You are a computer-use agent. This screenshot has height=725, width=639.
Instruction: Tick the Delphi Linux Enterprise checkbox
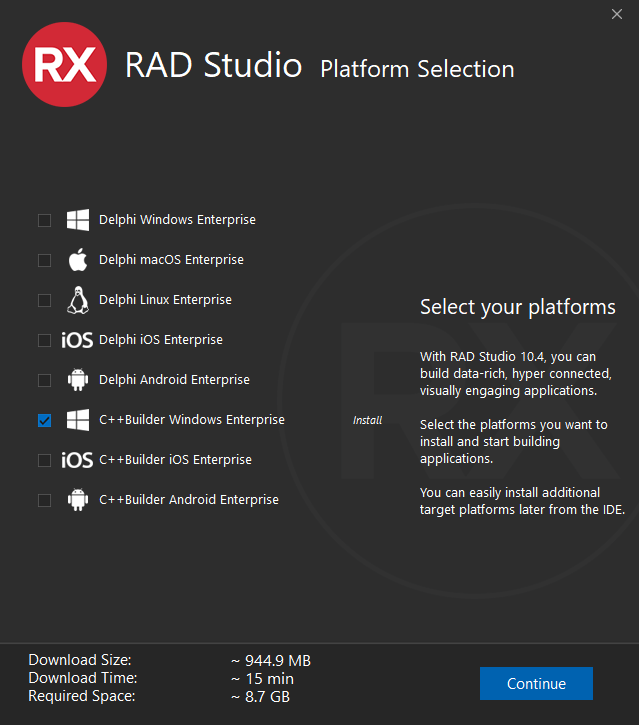(44, 300)
